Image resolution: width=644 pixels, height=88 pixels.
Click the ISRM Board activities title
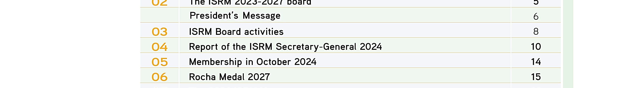point(236,32)
